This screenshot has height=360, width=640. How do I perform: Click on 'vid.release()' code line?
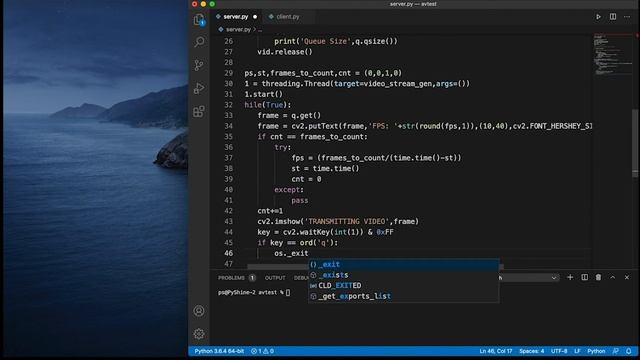(x=285, y=52)
